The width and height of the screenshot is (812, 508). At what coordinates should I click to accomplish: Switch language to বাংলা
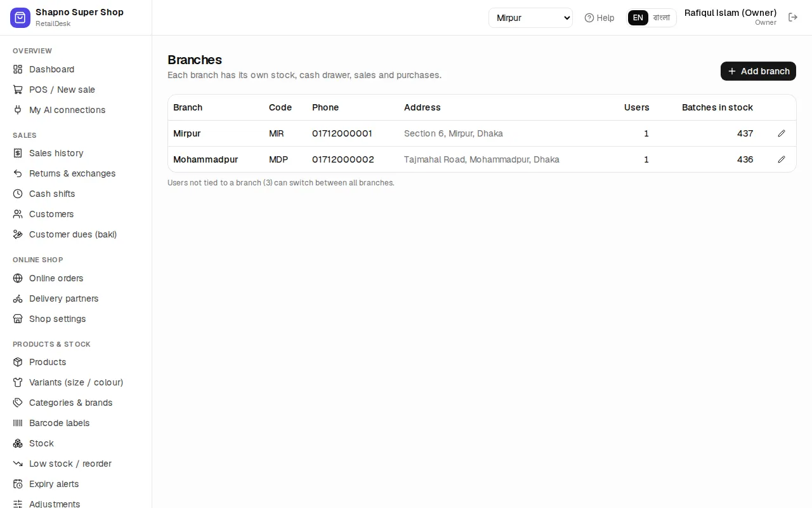point(662,18)
